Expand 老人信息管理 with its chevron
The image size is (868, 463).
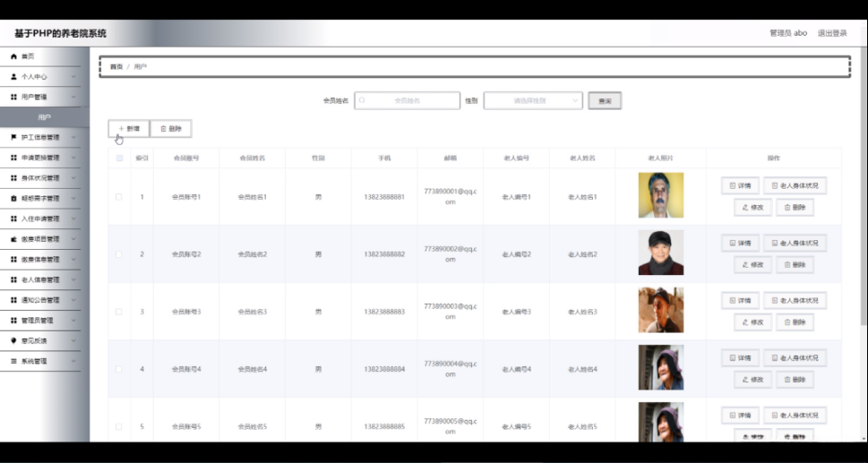[73, 280]
